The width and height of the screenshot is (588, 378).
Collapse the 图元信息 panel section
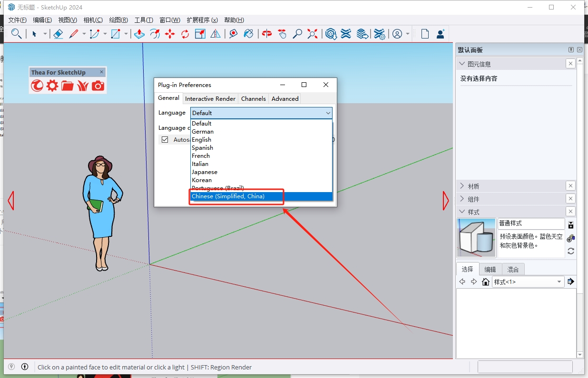tap(462, 64)
